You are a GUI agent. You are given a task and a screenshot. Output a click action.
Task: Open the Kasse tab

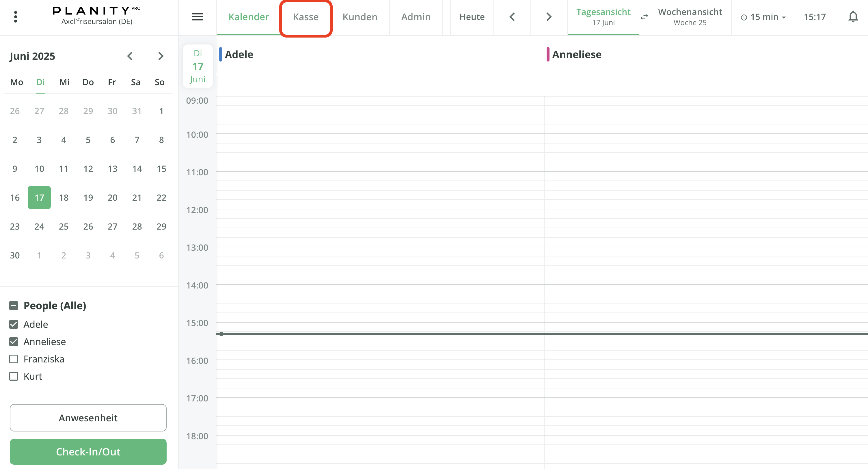[306, 17]
